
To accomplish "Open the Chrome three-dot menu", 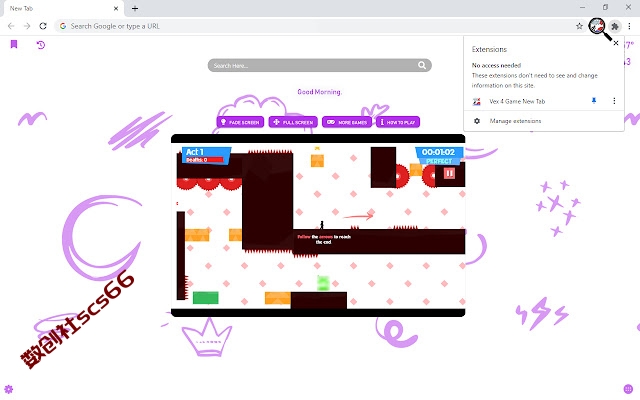I will coord(629,26).
